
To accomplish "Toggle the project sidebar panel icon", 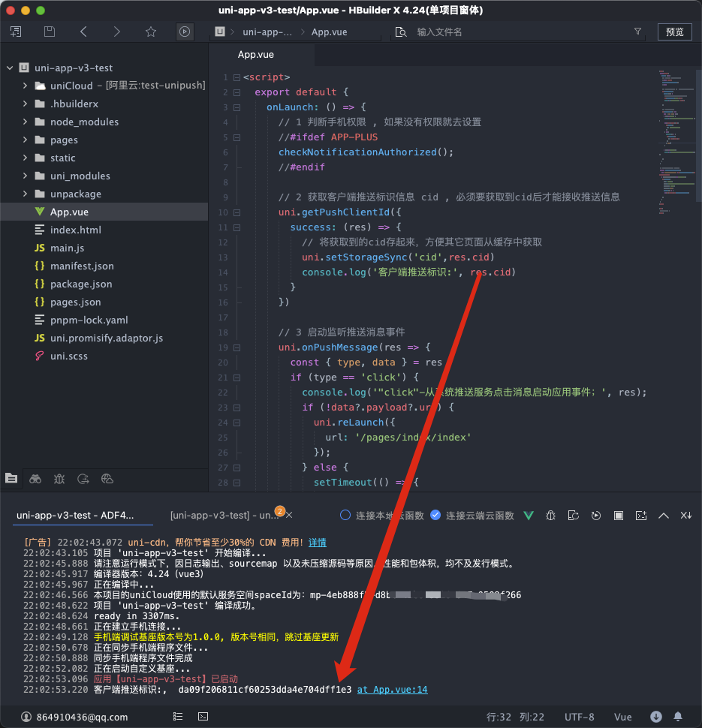I will 16,32.
